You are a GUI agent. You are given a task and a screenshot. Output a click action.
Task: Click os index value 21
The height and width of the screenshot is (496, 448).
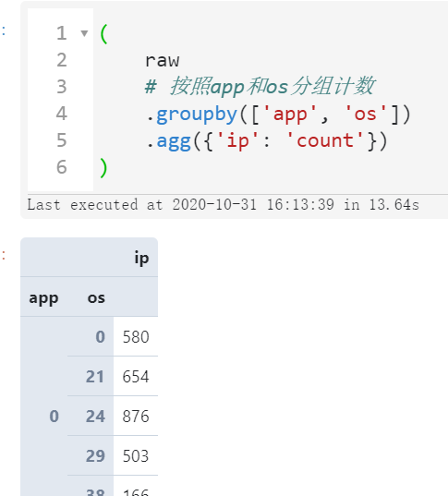pos(95,377)
